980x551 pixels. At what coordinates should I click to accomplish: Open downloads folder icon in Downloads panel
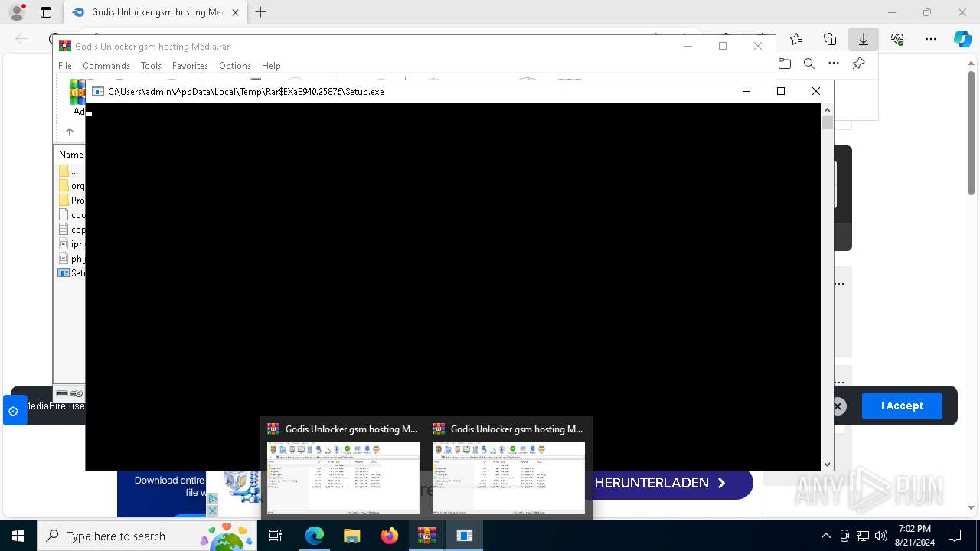(x=785, y=64)
